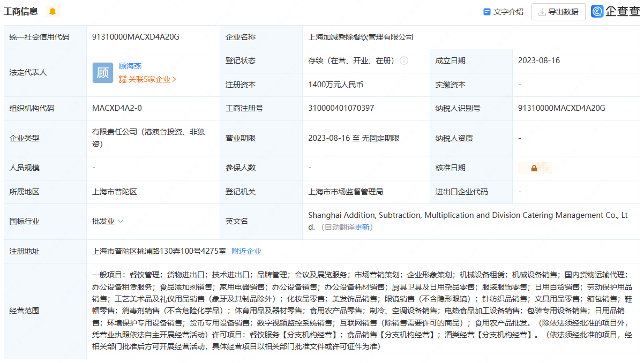Click the 企查查 logo
The width and height of the screenshot is (644, 363).
coord(616,11)
